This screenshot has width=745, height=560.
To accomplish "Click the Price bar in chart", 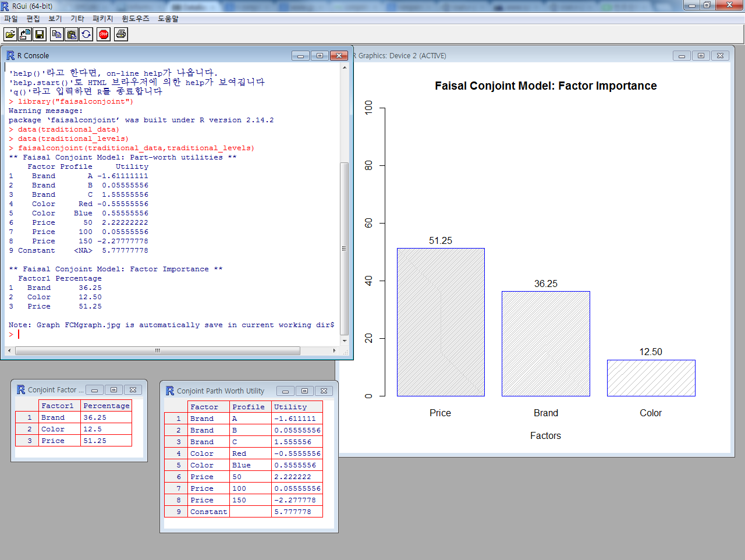I will (x=441, y=322).
